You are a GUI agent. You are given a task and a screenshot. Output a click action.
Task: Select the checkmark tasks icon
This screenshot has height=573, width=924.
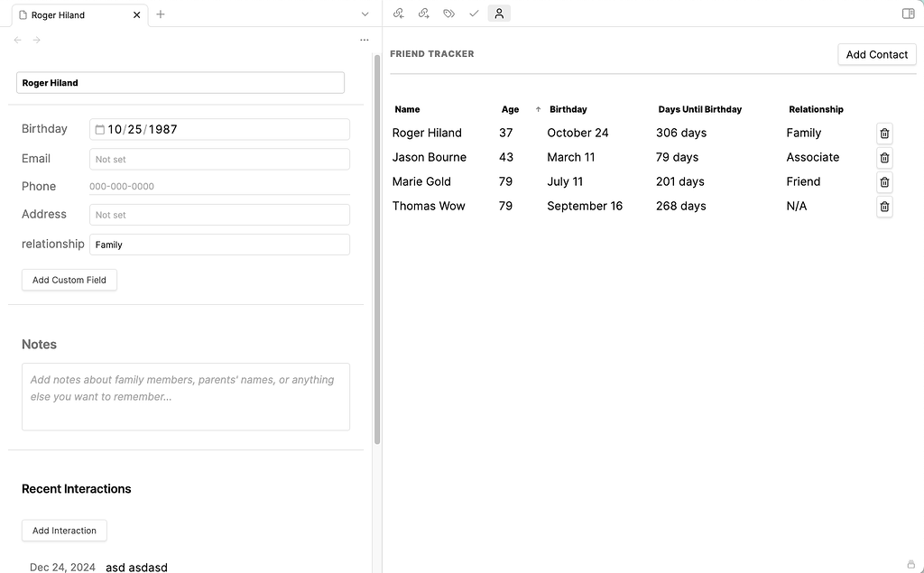point(474,13)
